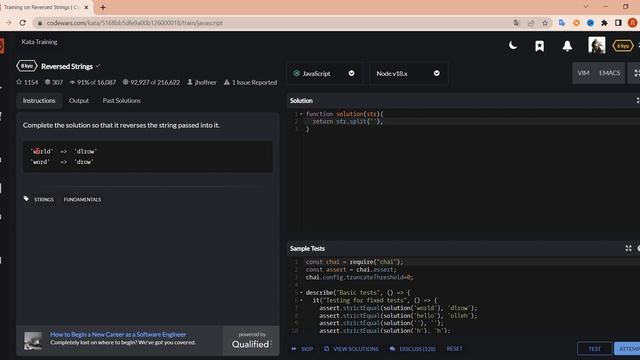Click browser reload button

23,23
